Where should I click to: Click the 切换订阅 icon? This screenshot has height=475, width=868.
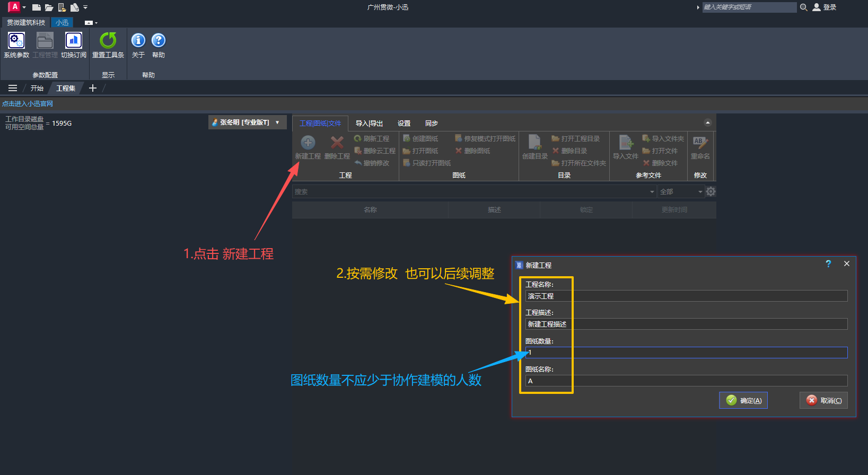[x=73, y=41]
